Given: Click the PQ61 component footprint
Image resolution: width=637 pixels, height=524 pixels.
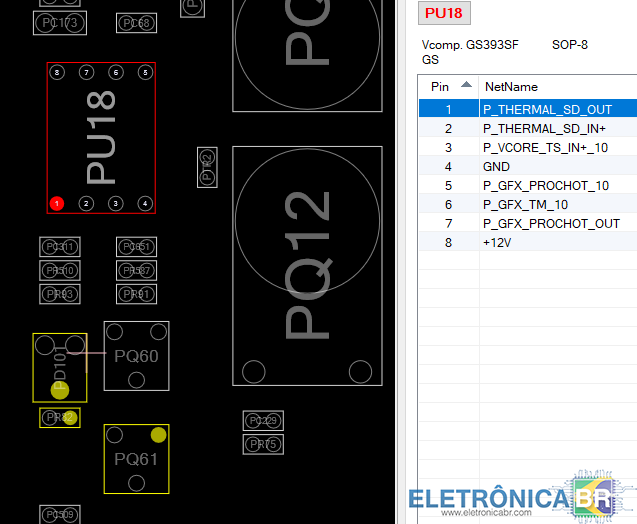Looking at the screenshot, I should tap(136, 460).
